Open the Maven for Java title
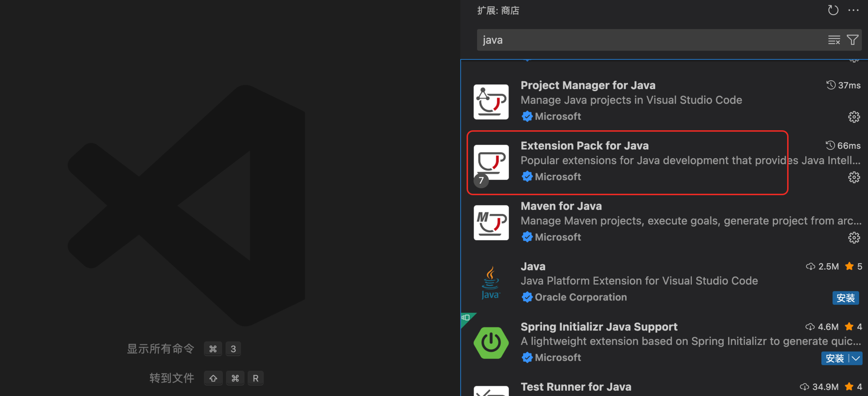868x396 pixels. coord(561,206)
